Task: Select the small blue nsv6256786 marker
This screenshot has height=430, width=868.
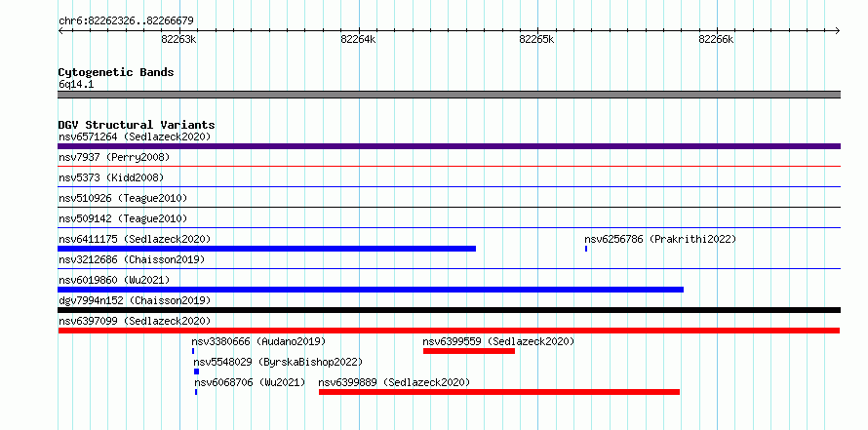Action: (x=586, y=249)
